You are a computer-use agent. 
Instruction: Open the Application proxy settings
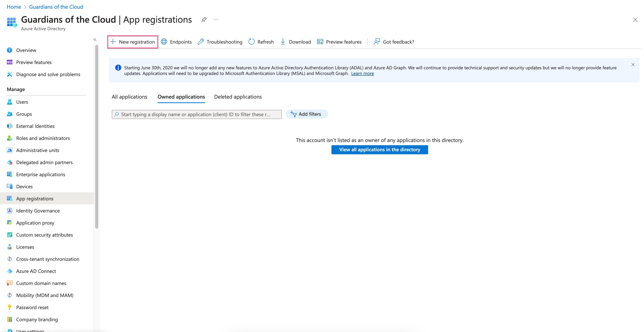point(35,223)
